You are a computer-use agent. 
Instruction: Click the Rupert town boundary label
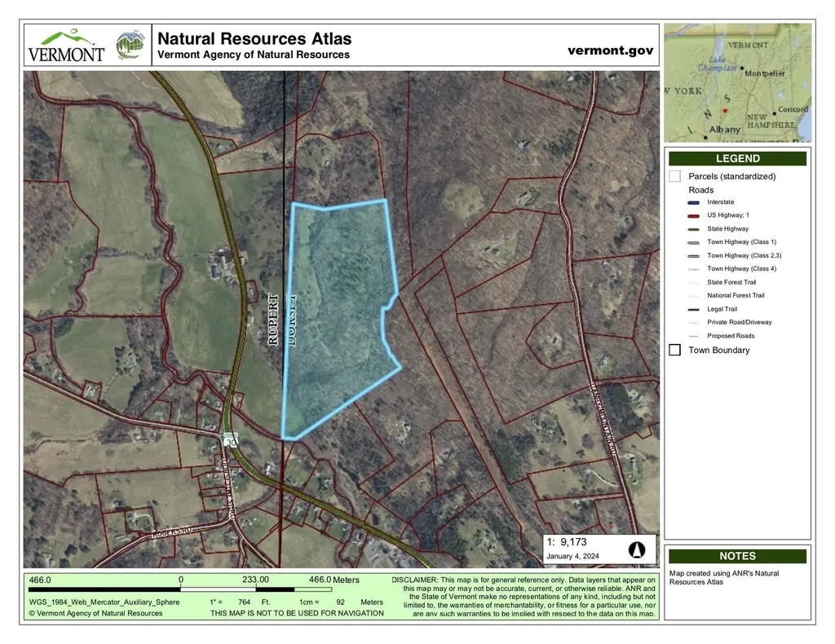click(274, 320)
